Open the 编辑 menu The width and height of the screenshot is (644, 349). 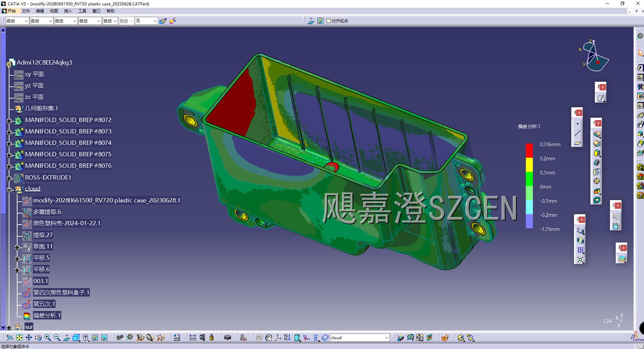click(x=40, y=11)
